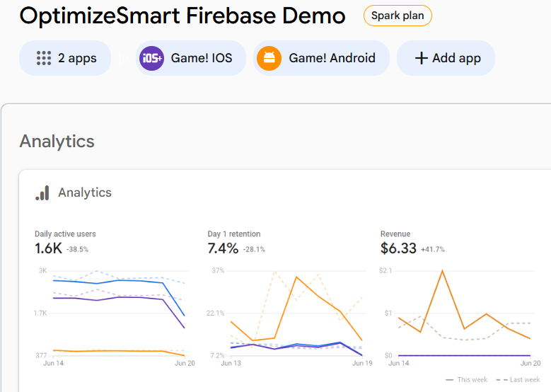Click the 22.1% axis label

[x=216, y=313]
